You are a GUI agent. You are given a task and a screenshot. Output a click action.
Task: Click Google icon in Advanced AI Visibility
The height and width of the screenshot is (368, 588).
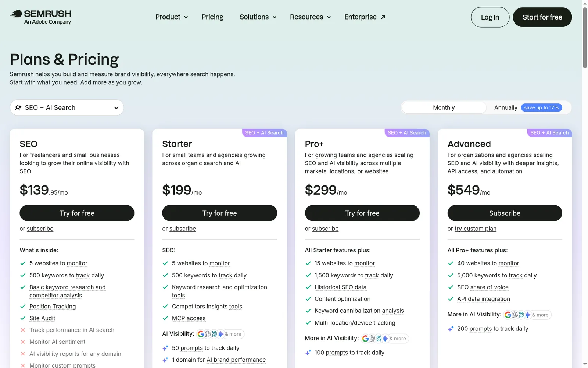click(x=508, y=315)
